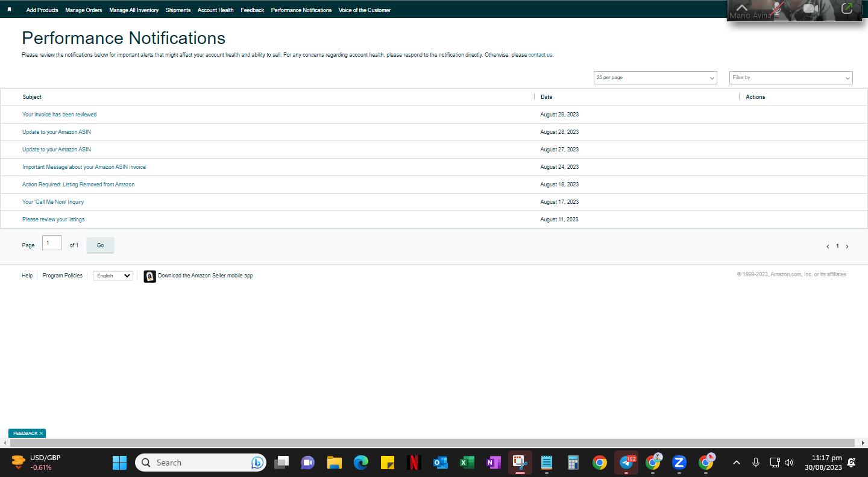Click the horizontal scrollbar at the page bottom
This screenshot has width=868, height=477.
432,443
